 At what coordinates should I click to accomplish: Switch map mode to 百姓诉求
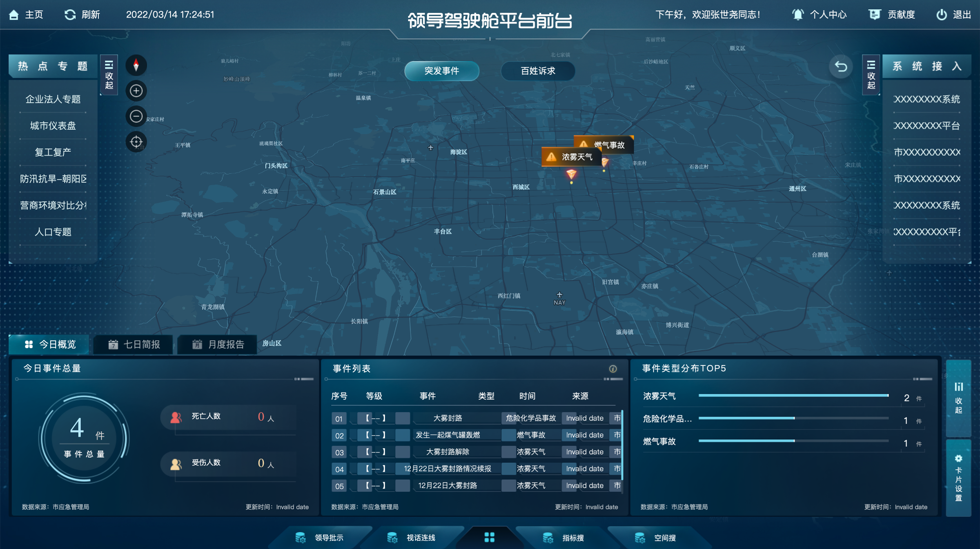click(538, 71)
